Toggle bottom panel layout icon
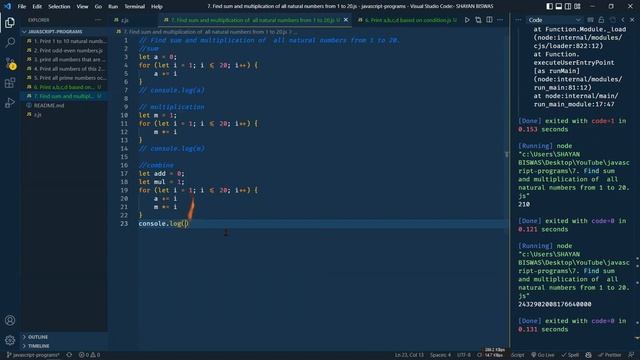The image size is (640, 360). pyautogui.click(x=558, y=6)
